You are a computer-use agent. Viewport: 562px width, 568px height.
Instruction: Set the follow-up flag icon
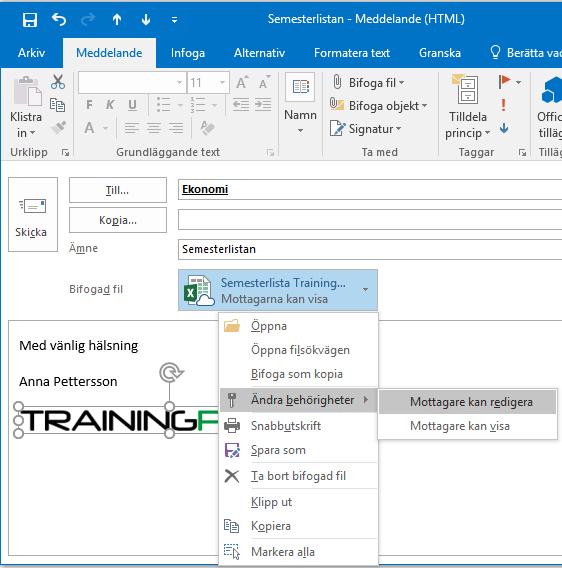[x=504, y=82]
